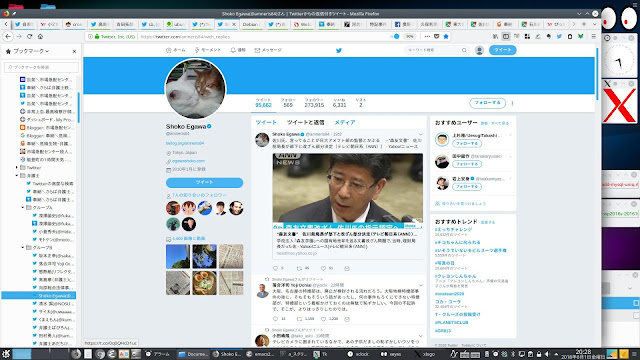Open the dropdown caret on the news tweet

[420, 134]
